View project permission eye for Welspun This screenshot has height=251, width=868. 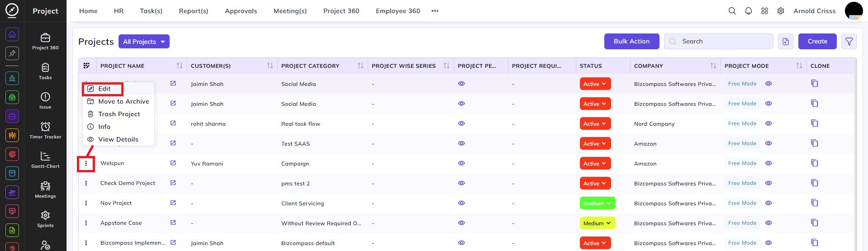tap(461, 163)
